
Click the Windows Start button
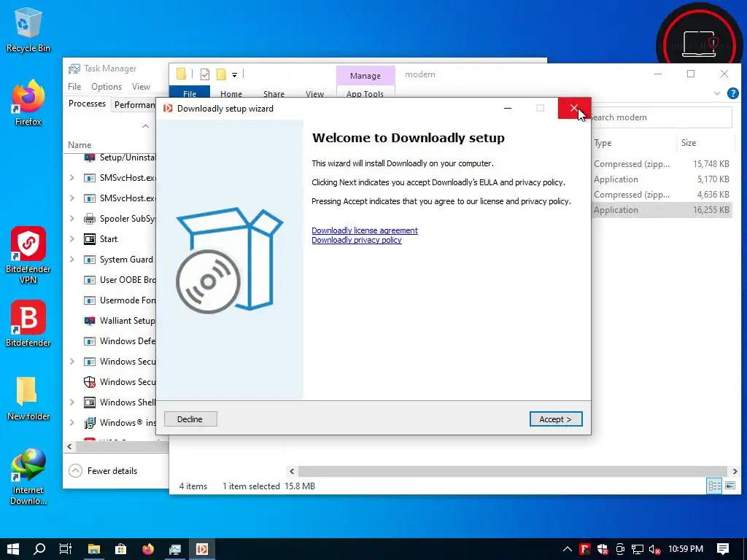[13, 549]
